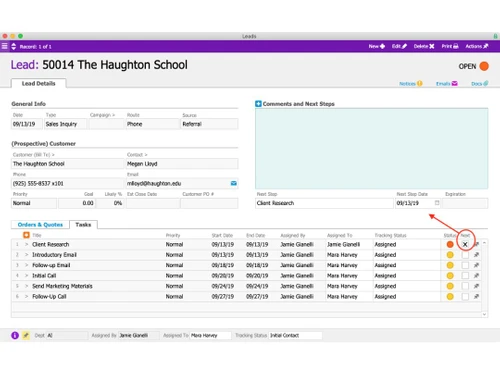Click the status circle of Client Research task
The height and width of the screenshot is (375, 500).
point(450,244)
